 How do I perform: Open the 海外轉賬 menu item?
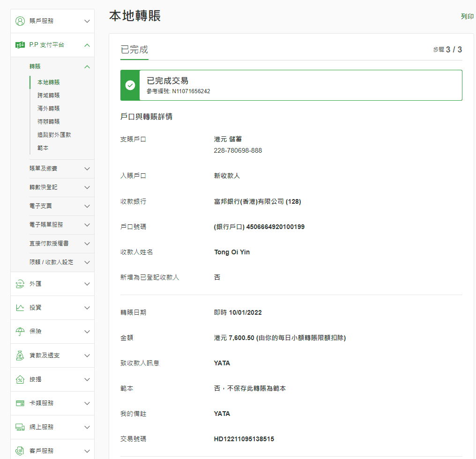[49, 109]
